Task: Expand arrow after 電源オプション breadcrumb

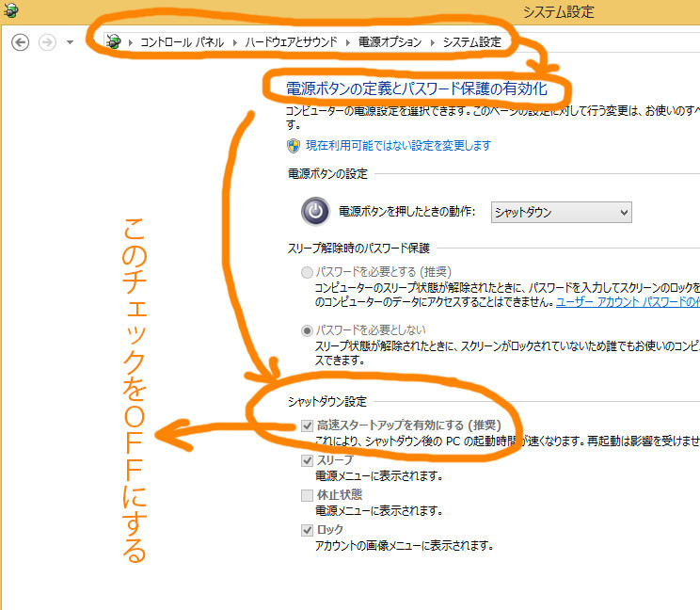Action: coord(432,42)
